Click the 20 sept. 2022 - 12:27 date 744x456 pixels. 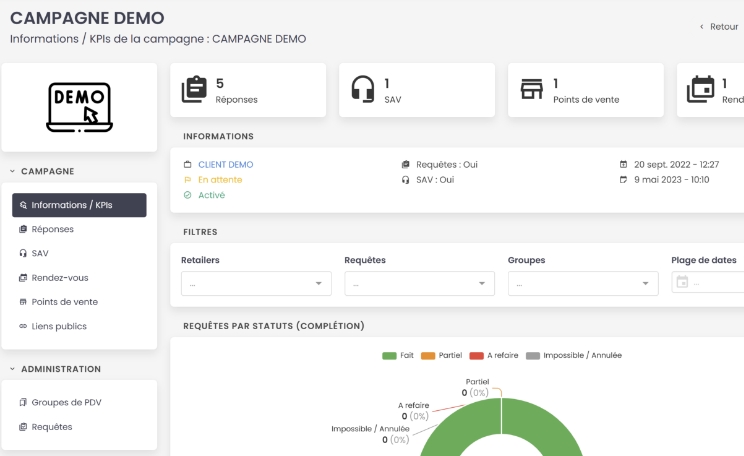pos(677,165)
